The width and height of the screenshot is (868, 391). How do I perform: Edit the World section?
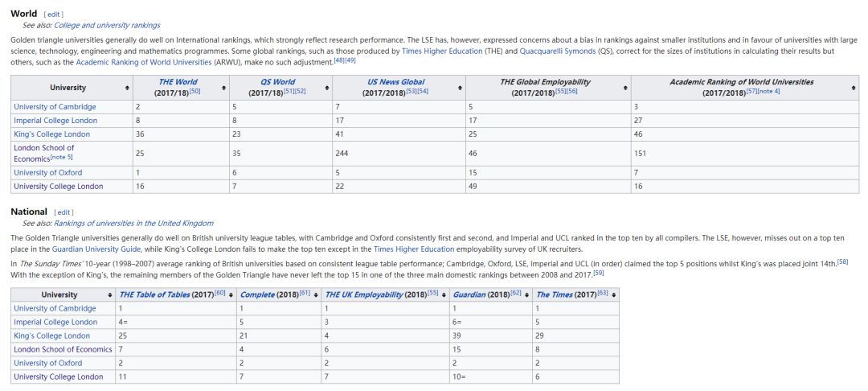(x=52, y=14)
